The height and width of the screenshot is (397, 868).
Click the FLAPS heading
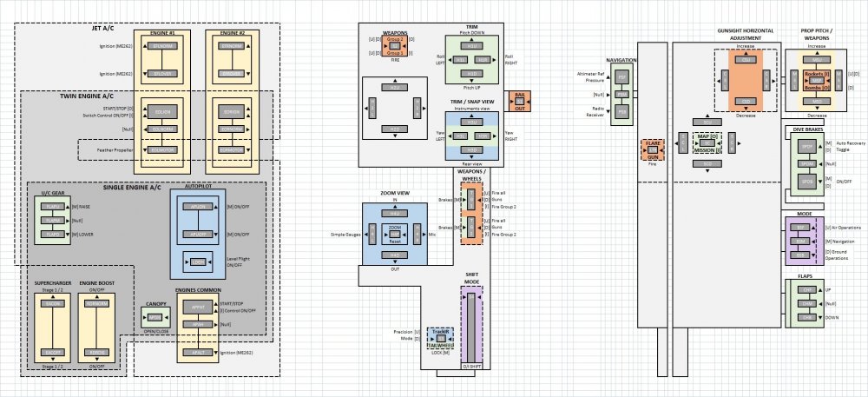click(x=804, y=275)
